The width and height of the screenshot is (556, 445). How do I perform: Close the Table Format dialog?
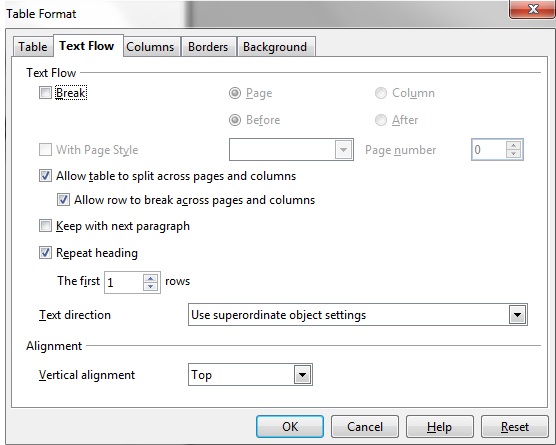pyautogui.click(x=533, y=9)
